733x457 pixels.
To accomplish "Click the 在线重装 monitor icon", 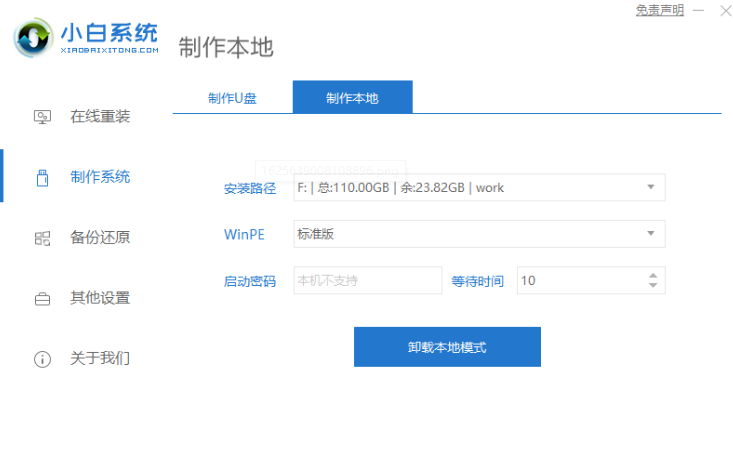I will (42, 117).
